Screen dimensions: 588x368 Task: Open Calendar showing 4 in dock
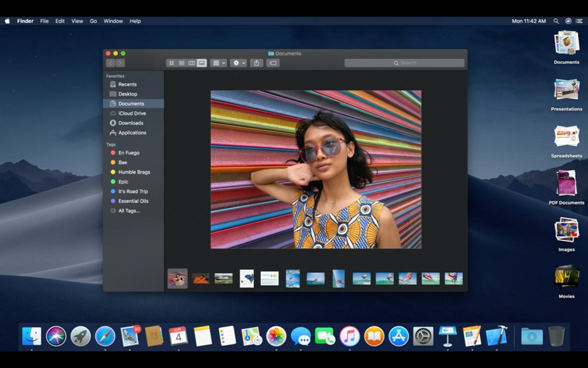(178, 336)
